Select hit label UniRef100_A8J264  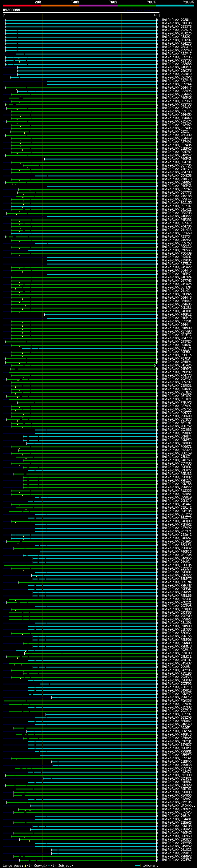pyautogui.click(x=177, y=37)
